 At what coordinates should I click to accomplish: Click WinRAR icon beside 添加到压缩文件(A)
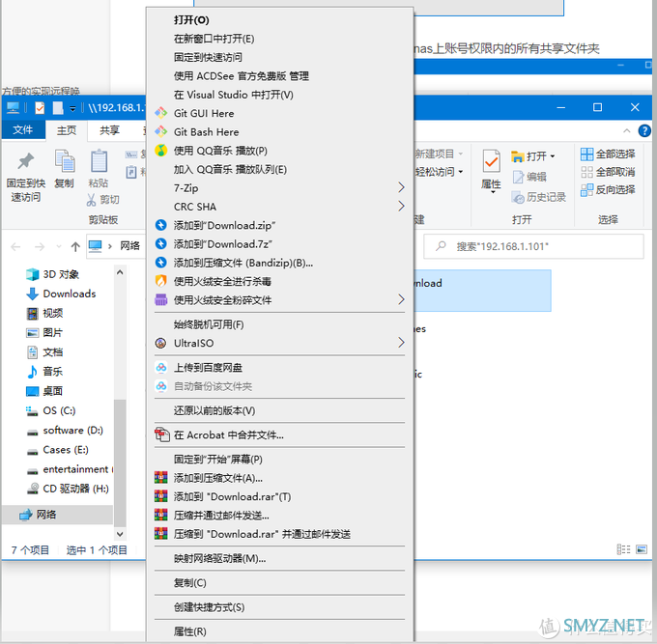click(161, 478)
